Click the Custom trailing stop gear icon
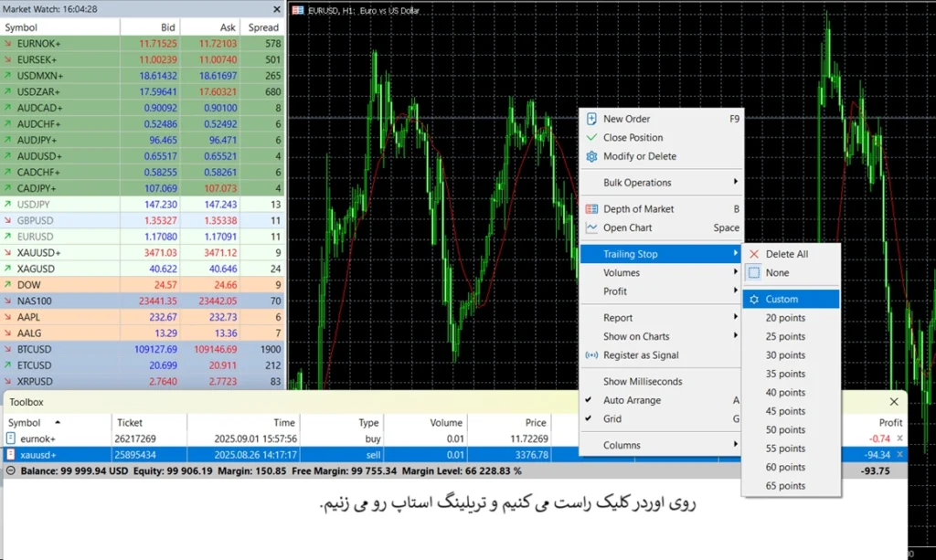Viewport: 936px width, 560px height. pyautogui.click(x=754, y=300)
